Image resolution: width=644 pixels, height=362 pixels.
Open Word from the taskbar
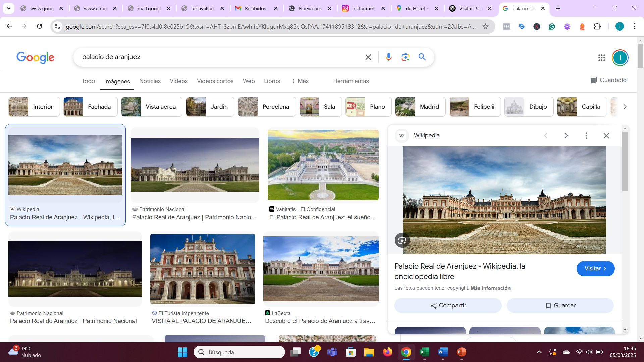tap(443, 352)
